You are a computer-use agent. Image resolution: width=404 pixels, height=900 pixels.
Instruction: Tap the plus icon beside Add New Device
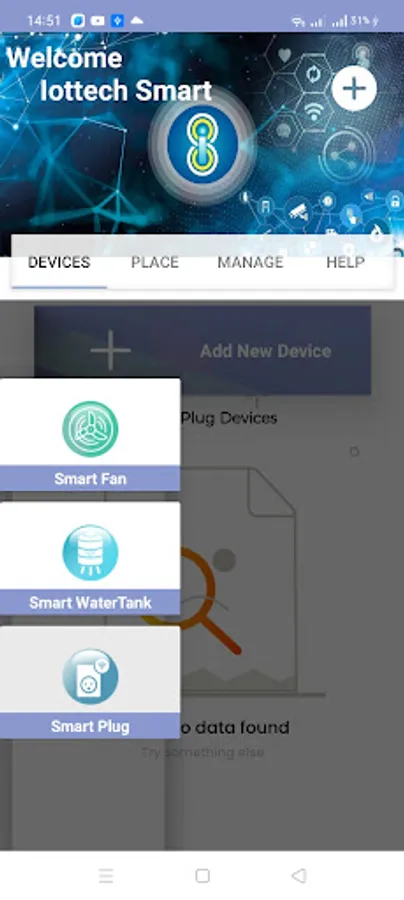(x=110, y=350)
